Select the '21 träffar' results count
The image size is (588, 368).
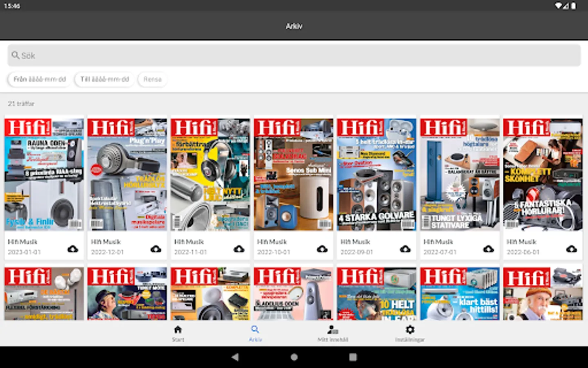point(21,104)
